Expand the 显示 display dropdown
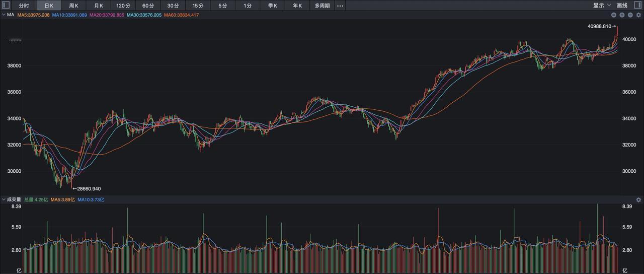644x274 pixels. (602, 6)
